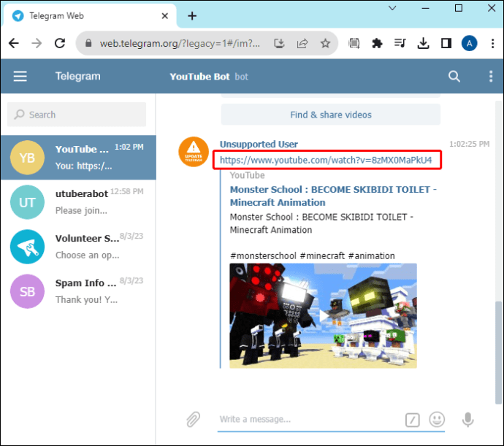Open the bot commands slash icon

click(413, 420)
